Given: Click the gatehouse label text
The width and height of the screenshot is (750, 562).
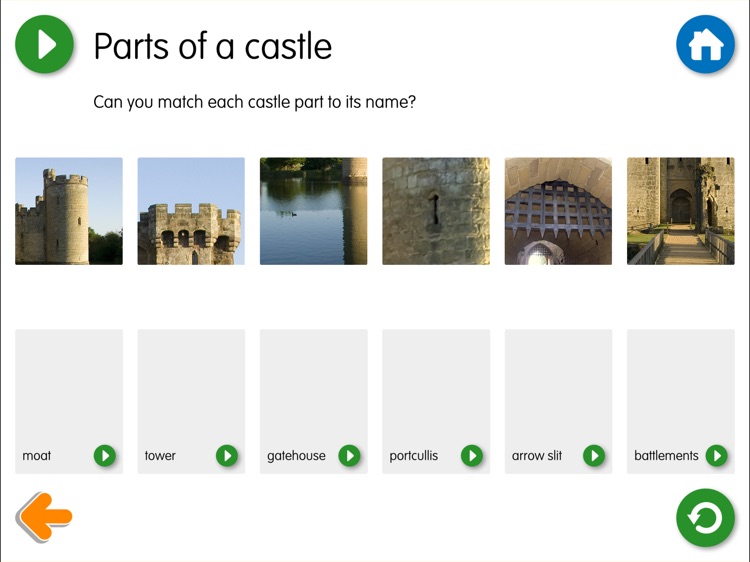Looking at the screenshot, I should point(296,456).
